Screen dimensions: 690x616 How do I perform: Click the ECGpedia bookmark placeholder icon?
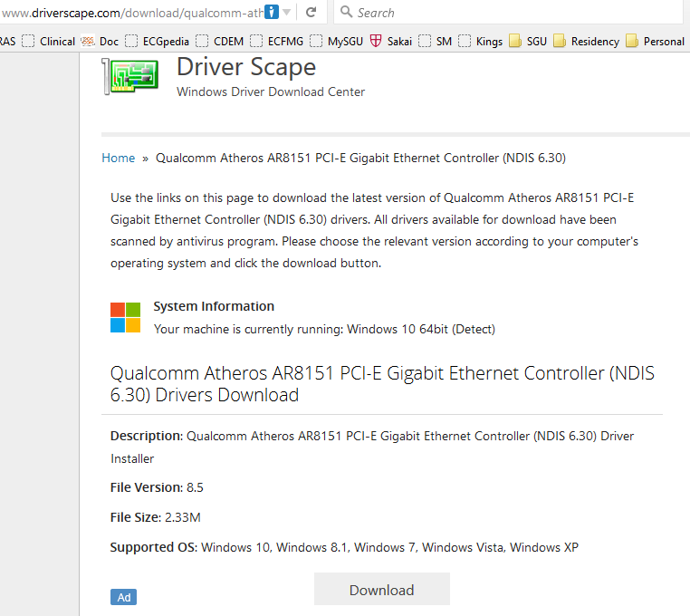click(x=131, y=41)
